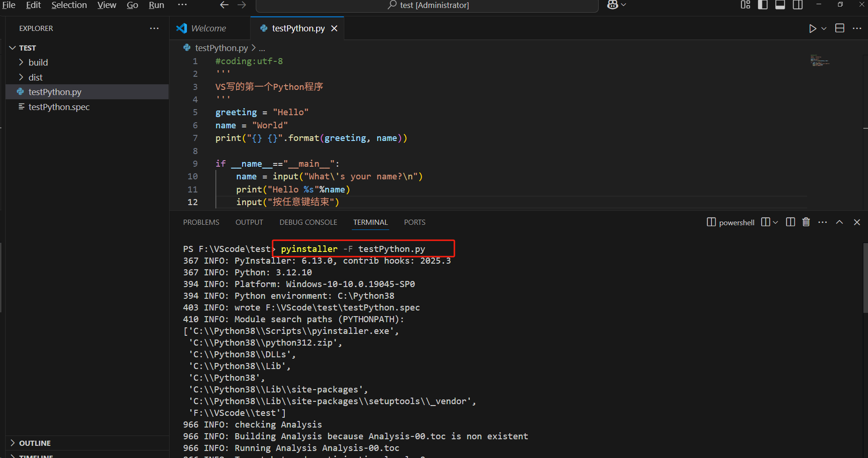This screenshot has height=458, width=868.
Task: Toggle the primary side bar visibility
Action: click(x=763, y=5)
